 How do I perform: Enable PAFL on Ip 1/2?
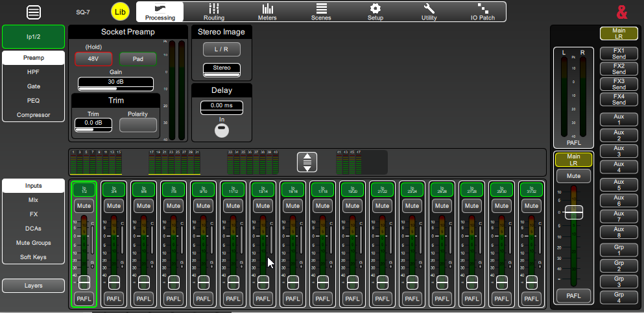tap(84, 299)
